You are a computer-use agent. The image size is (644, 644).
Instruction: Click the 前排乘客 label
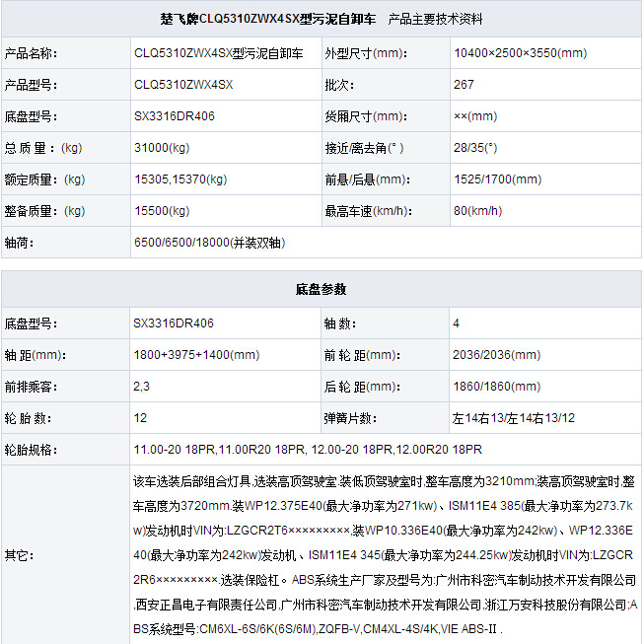tap(31, 387)
